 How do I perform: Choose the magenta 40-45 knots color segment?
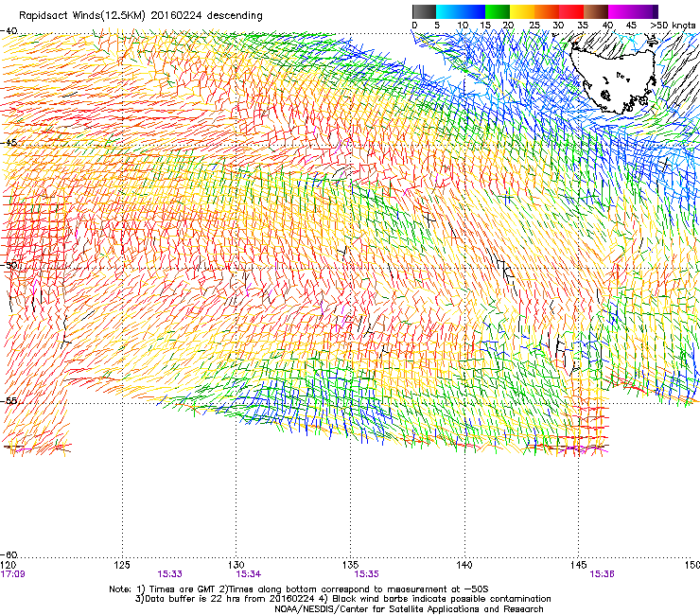click(621, 11)
